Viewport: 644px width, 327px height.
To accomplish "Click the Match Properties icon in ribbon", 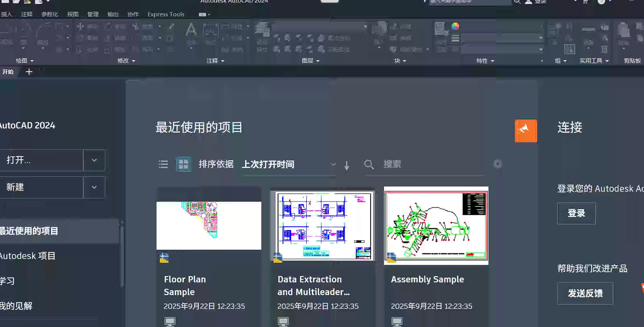I will tap(441, 30).
